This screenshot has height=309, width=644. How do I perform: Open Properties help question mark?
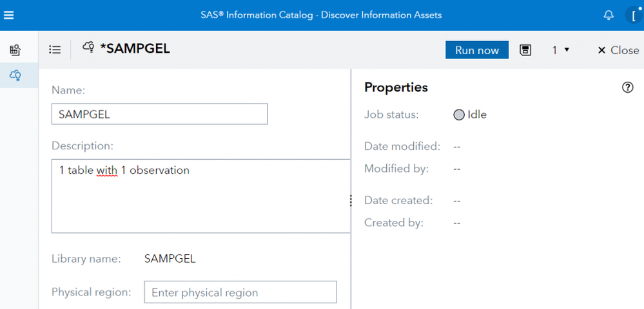tap(627, 88)
